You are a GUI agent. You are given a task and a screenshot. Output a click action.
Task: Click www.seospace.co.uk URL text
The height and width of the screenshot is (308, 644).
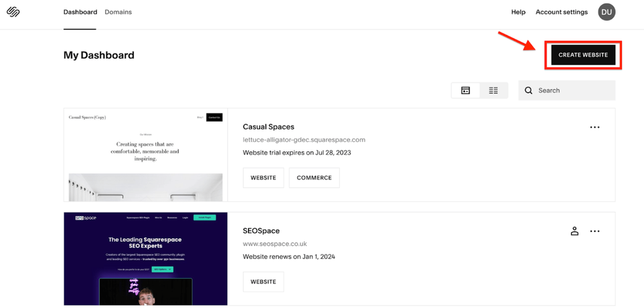click(275, 244)
